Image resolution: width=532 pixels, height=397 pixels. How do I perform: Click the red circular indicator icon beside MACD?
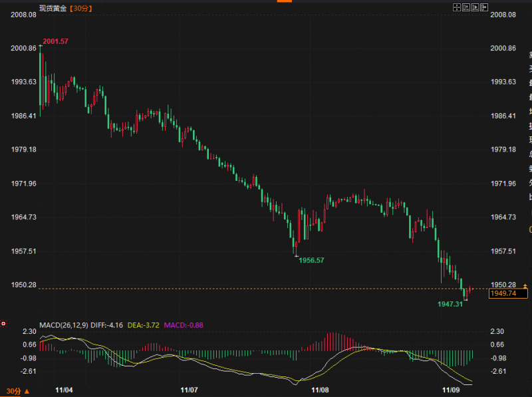click(4, 324)
